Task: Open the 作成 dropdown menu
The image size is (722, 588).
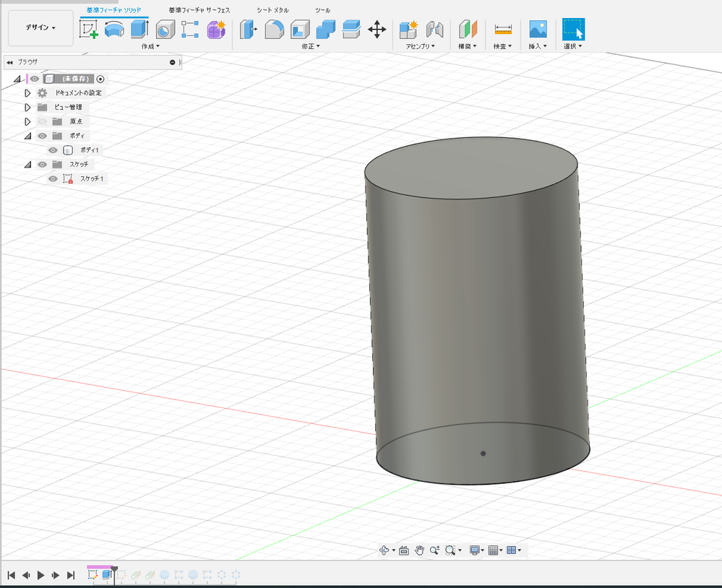Action: pos(150,46)
